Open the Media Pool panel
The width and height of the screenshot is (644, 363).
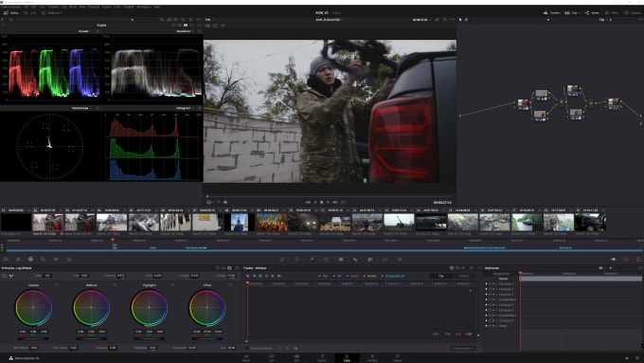point(51,12)
